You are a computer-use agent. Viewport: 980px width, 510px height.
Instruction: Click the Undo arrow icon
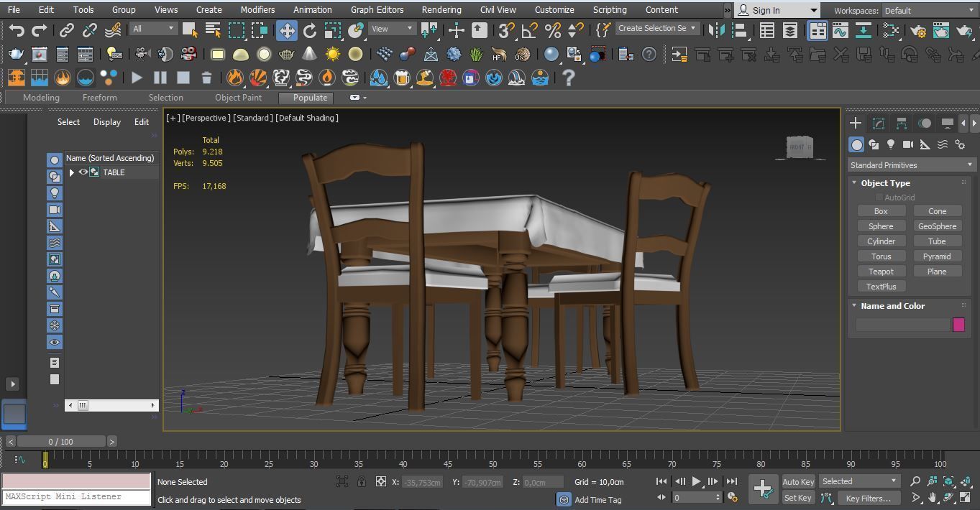tap(17, 30)
